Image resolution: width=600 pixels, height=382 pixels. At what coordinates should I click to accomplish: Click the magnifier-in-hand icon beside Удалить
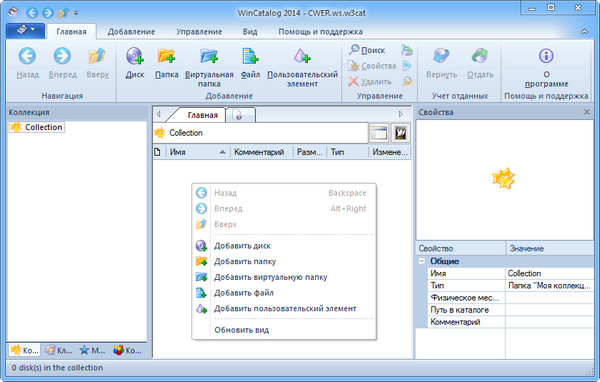(x=407, y=82)
